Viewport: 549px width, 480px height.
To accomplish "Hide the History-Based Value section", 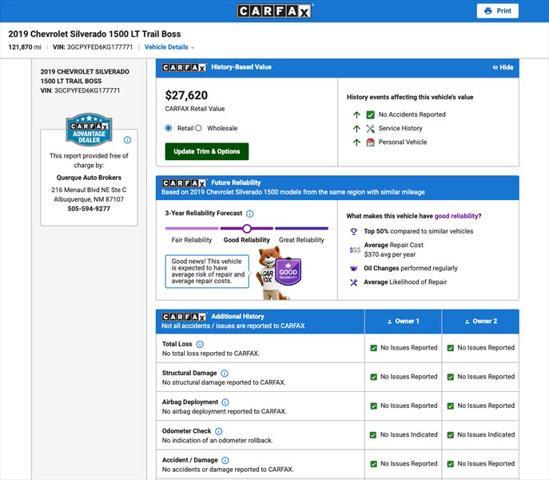I will click(503, 68).
